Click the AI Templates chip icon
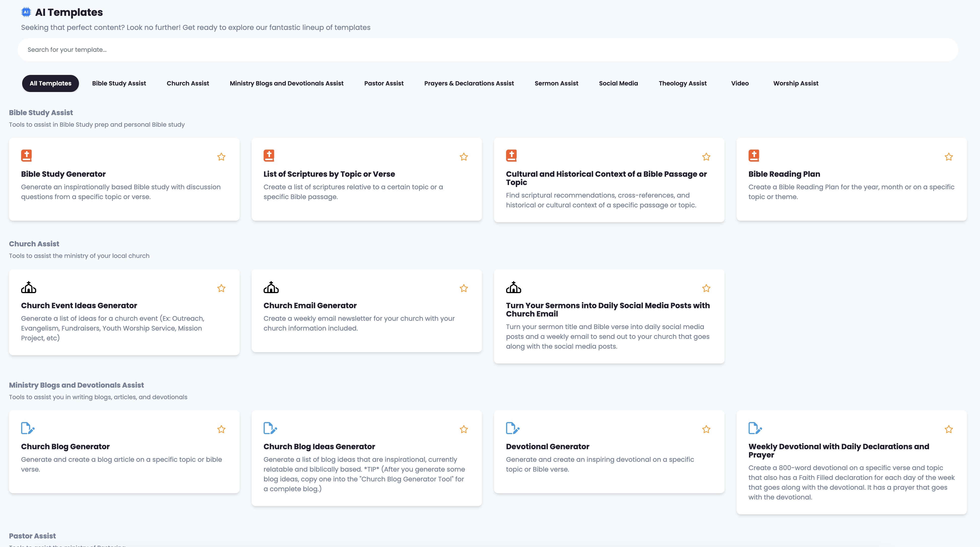Screen dimensions: 980x547 (26, 12)
